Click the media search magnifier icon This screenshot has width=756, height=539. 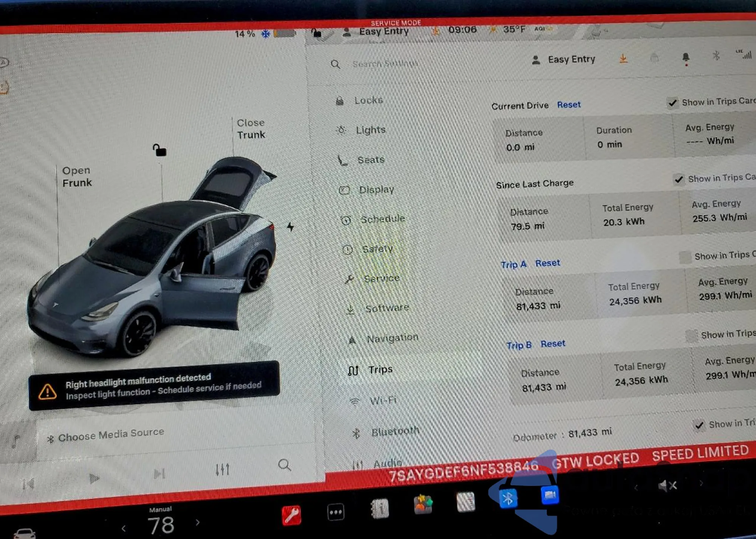point(284,465)
